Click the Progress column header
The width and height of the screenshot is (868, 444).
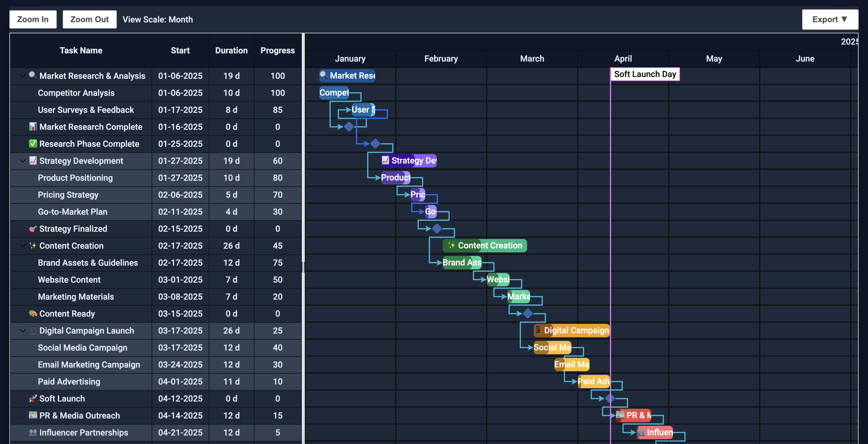tap(277, 51)
